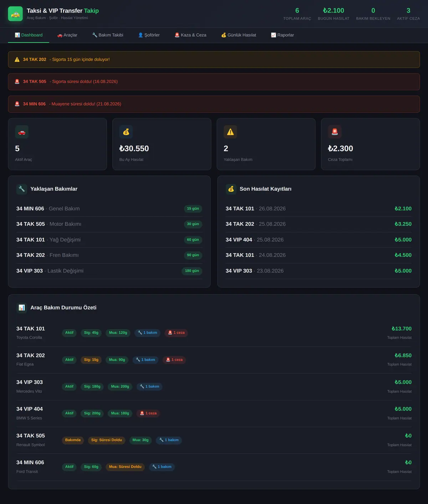Click the money bag icon beside Son Hasılat Kayıtları
428x504 pixels.
tap(231, 189)
